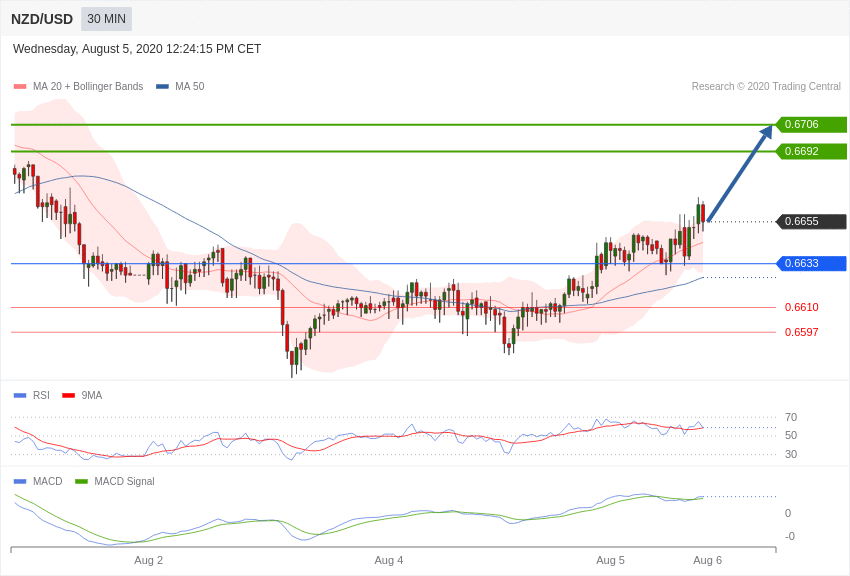Click the 0.6610 support level label
Screen dimensions: 850x576
tap(802, 307)
